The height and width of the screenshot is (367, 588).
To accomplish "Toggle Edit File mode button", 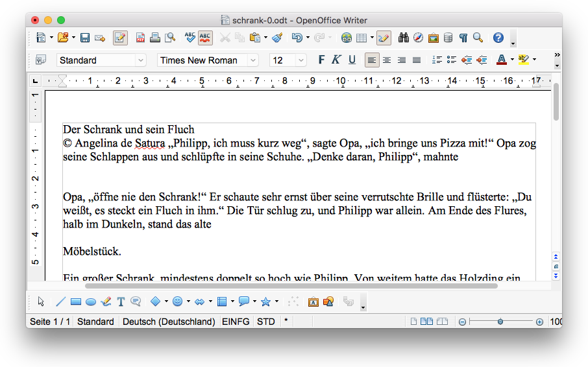I will [120, 38].
